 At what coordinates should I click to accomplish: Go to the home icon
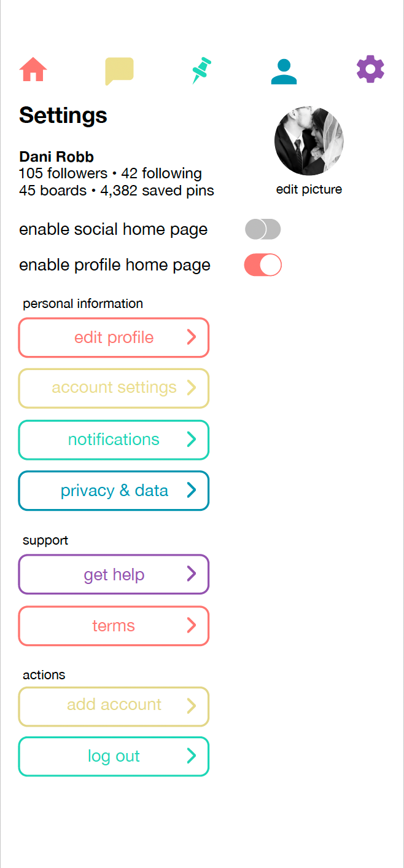pyautogui.click(x=33, y=69)
